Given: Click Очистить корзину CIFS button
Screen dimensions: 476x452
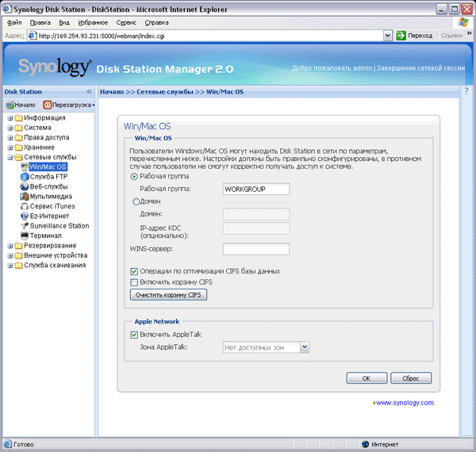Looking at the screenshot, I should click(x=168, y=294).
